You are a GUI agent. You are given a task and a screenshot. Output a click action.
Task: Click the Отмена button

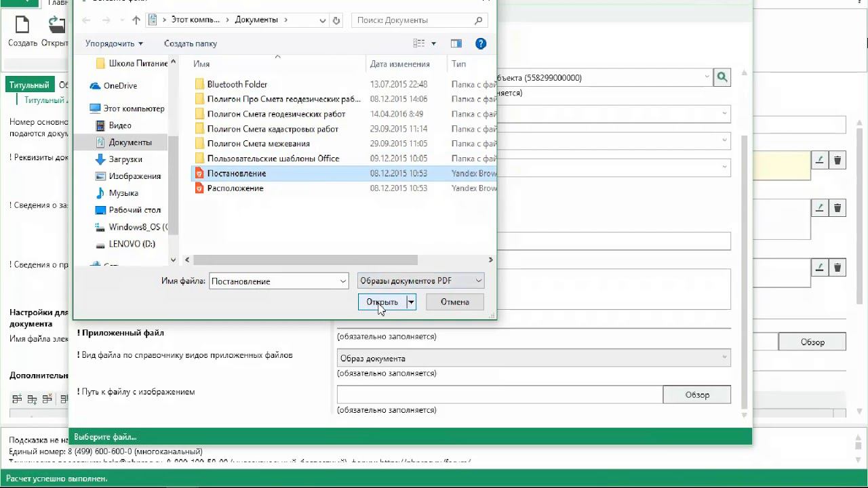point(454,302)
